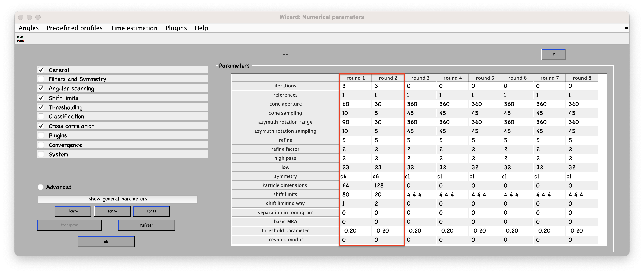Toggle the Shift limits checkbox
This screenshot has width=644, height=274.
click(x=41, y=98)
